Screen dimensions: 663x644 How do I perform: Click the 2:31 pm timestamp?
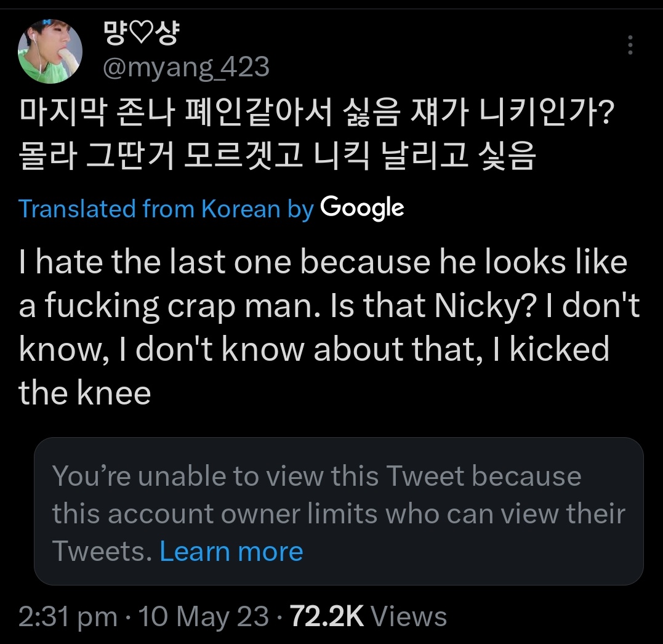pyautogui.click(x=68, y=616)
